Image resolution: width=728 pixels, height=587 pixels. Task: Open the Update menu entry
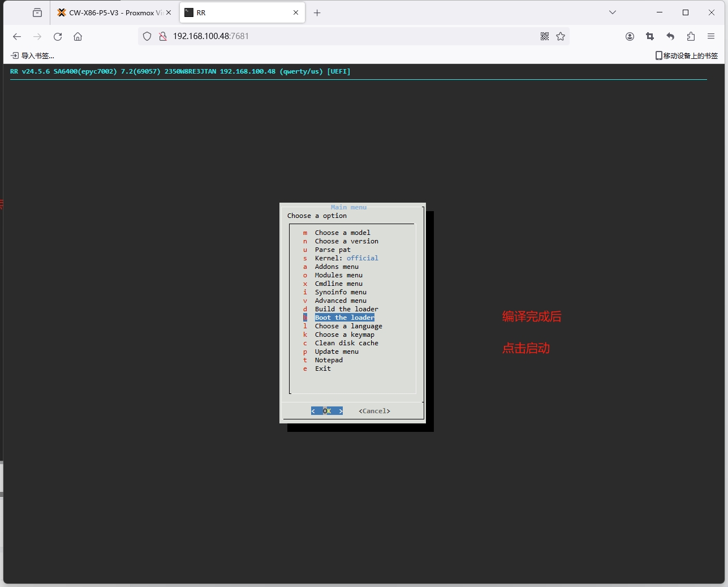point(337,352)
